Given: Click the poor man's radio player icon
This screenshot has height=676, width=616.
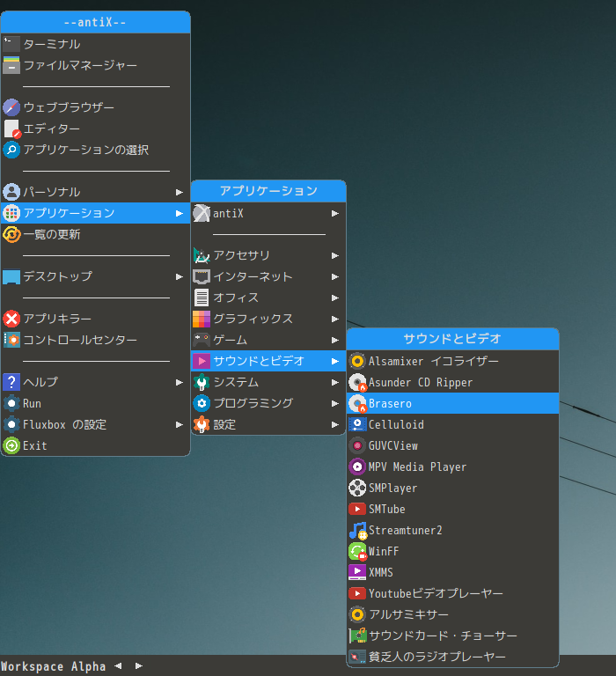Looking at the screenshot, I should point(357,657).
